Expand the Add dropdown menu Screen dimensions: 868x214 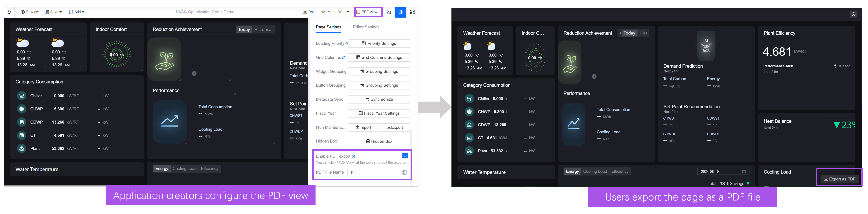click(77, 12)
